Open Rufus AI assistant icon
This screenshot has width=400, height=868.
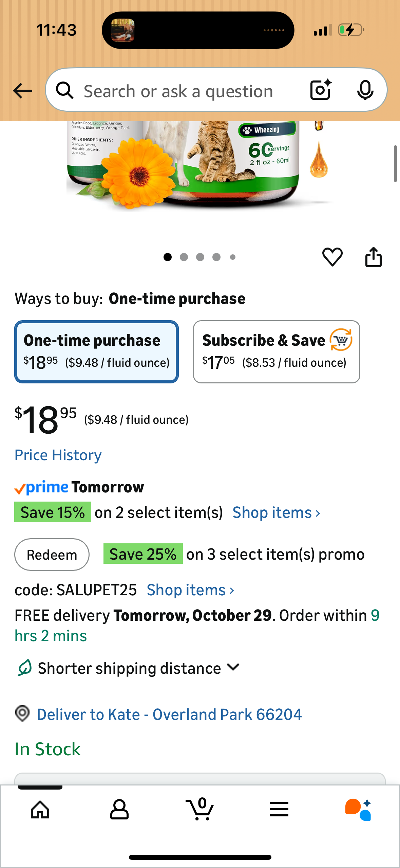[358, 810]
